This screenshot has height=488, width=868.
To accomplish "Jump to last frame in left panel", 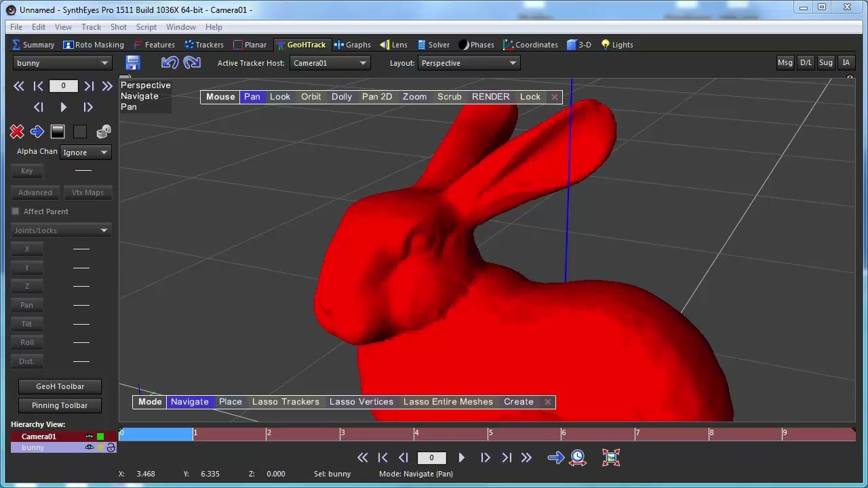I will tap(89, 86).
